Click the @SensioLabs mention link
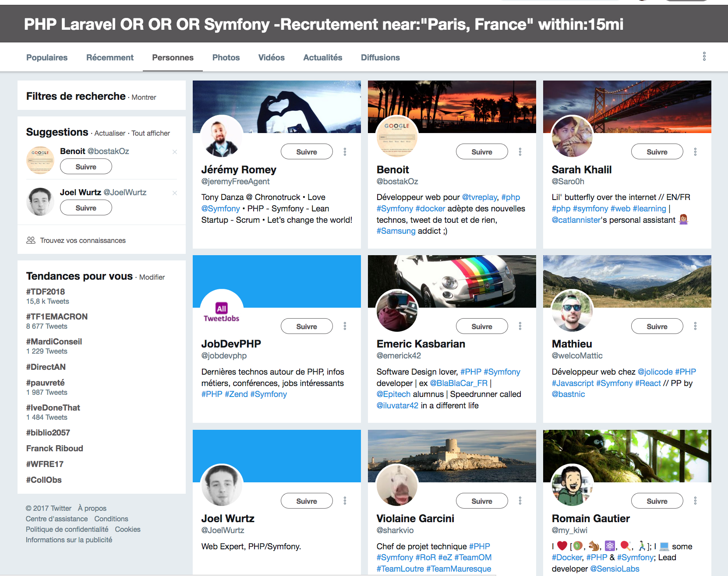The width and height of the screenshot is (728, 576). point(615,569)
